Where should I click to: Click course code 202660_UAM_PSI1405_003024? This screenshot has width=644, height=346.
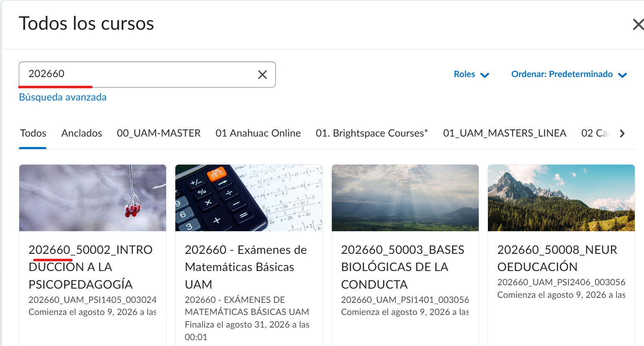(x=92, y=300)
